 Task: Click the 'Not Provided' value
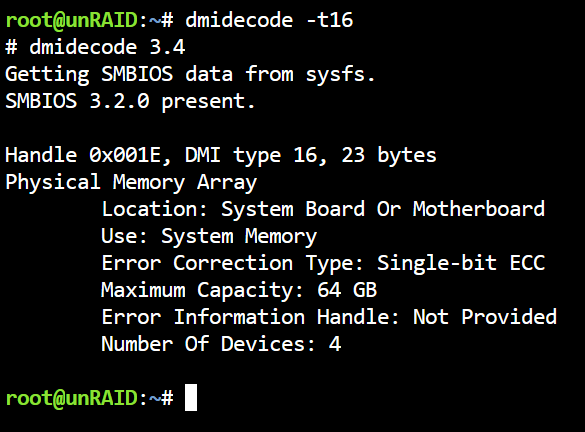[x=485, y=317]
